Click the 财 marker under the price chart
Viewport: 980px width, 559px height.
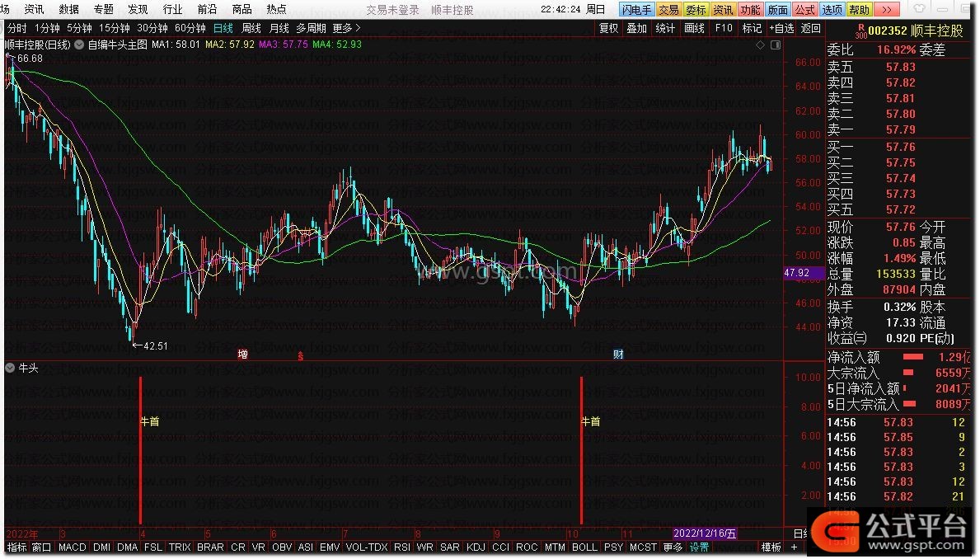click(x=618, y=355)
